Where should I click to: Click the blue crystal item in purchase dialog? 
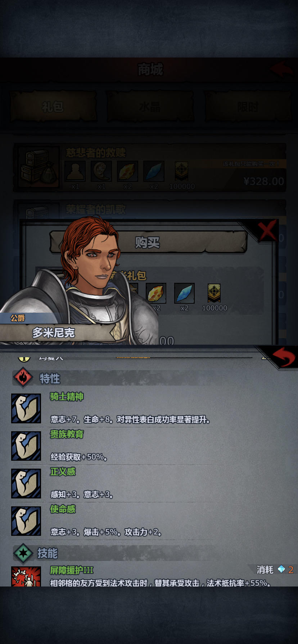click(184, 293)
